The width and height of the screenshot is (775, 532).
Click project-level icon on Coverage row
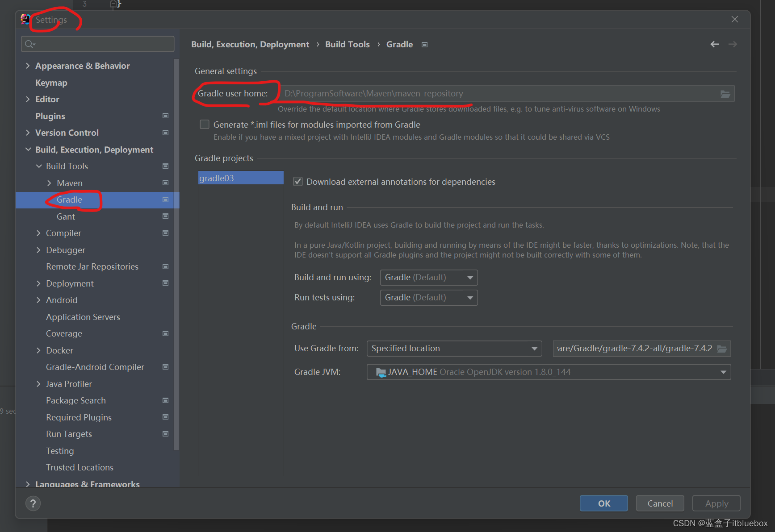[165, 333]
